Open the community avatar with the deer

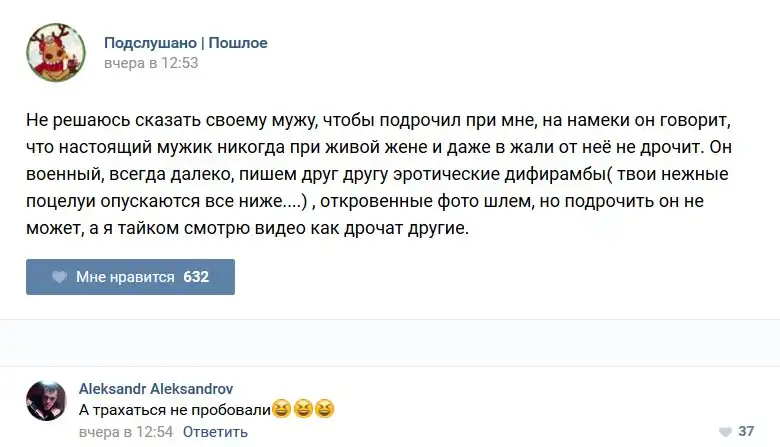55,52
